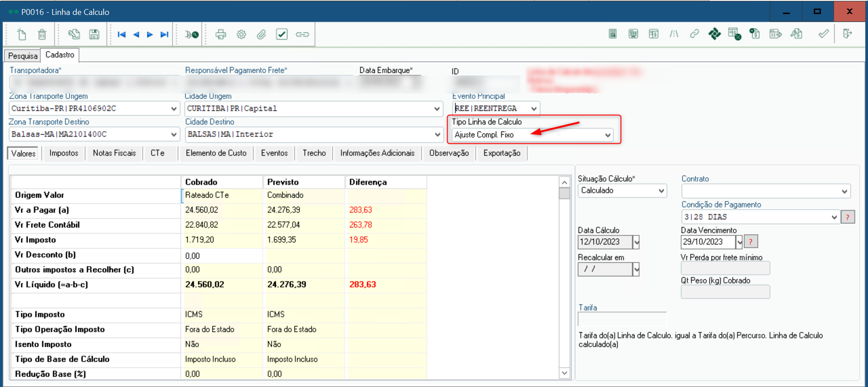Click the edit record pencil-page icon
The width and height of the screenshot is (868, 387).
tap(74, 34)
